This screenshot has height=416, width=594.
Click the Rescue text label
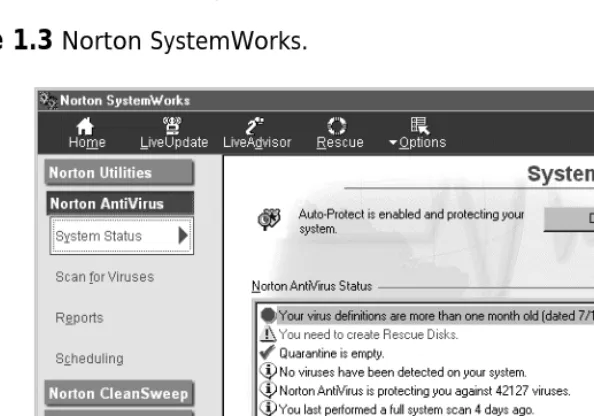click(340, 142)
